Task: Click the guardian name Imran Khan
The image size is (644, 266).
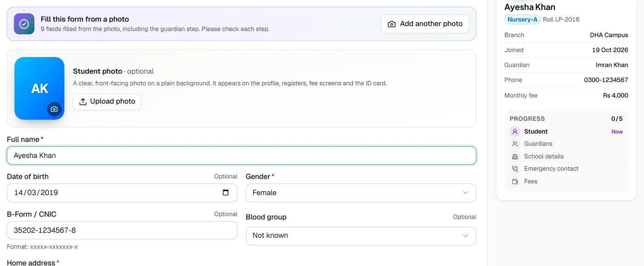Action: click(x=612, y=65)
